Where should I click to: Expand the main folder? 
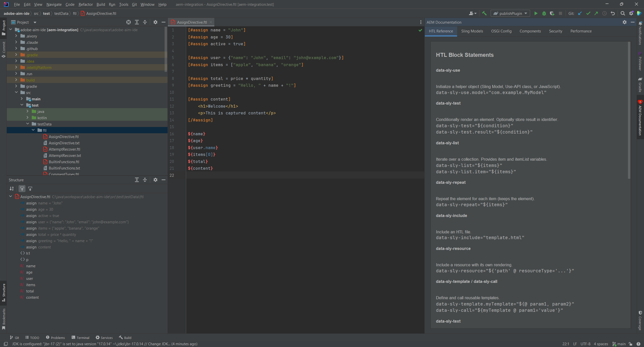pyautogui.click(x=22, y=99)
